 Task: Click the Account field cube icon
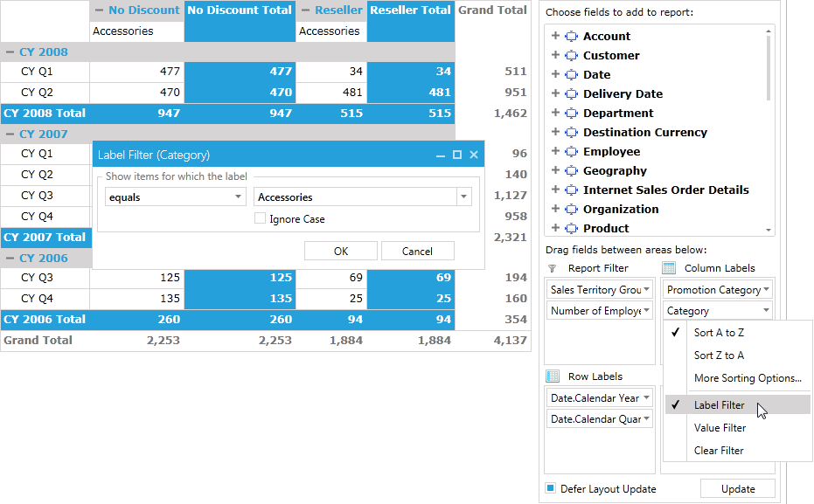tap(572, 36)
